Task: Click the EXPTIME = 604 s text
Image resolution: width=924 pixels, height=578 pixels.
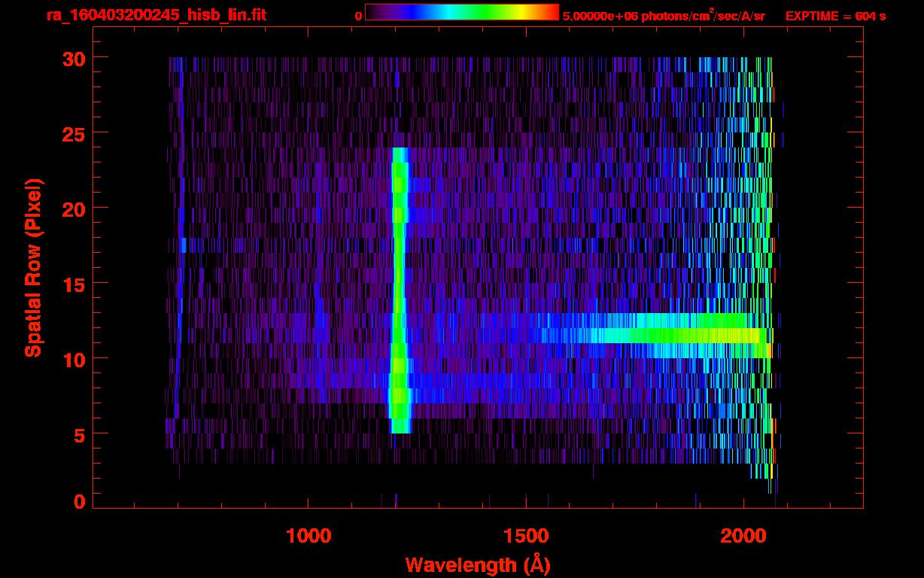Action: 835,16
